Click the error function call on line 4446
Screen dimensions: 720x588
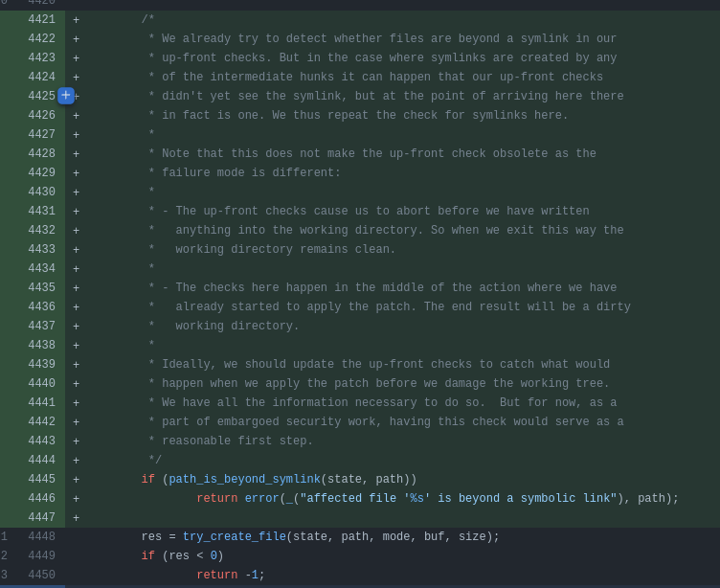[261, 499]
